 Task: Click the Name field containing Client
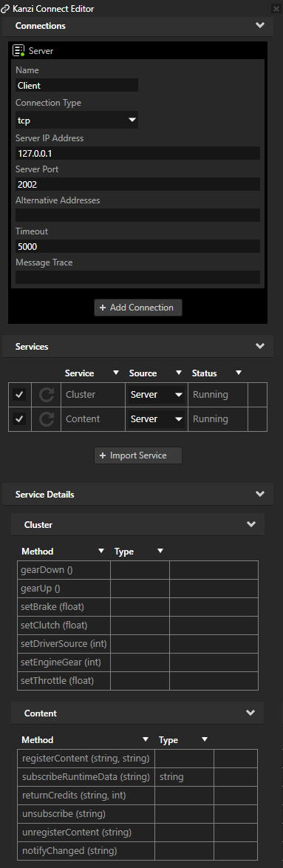click(x=77, y=85)
